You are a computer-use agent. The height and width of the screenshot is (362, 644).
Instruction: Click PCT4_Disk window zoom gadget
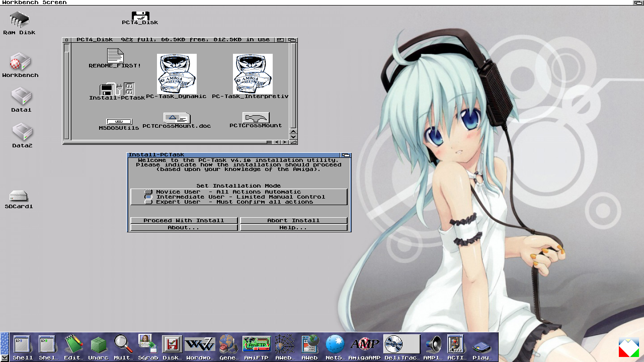point(280,40)
